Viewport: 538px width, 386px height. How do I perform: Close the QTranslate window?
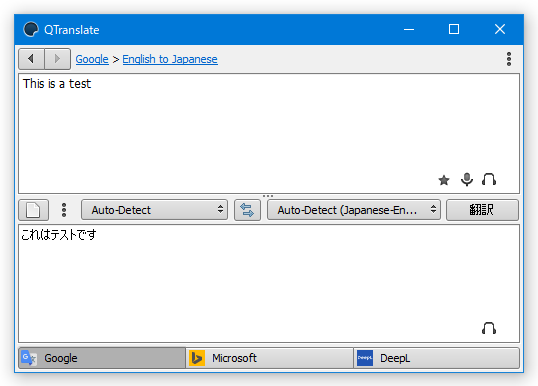tap(500, 30)
